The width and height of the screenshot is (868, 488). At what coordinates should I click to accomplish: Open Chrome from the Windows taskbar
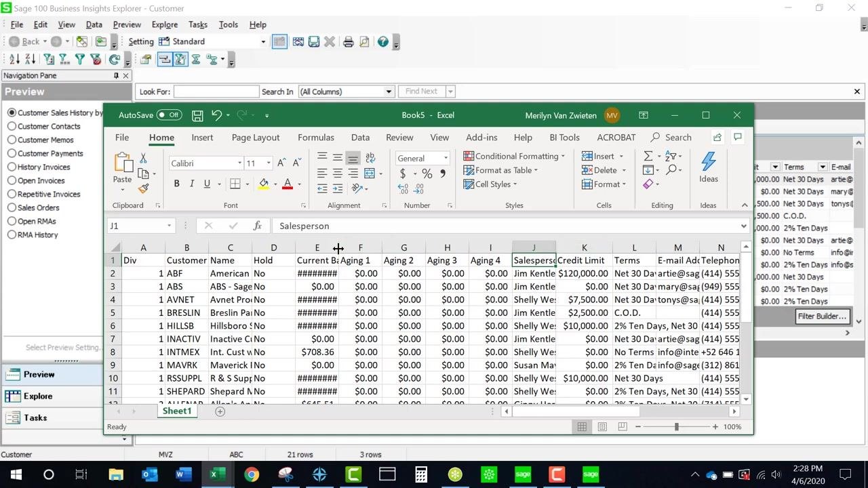click(x=252, y=474)
